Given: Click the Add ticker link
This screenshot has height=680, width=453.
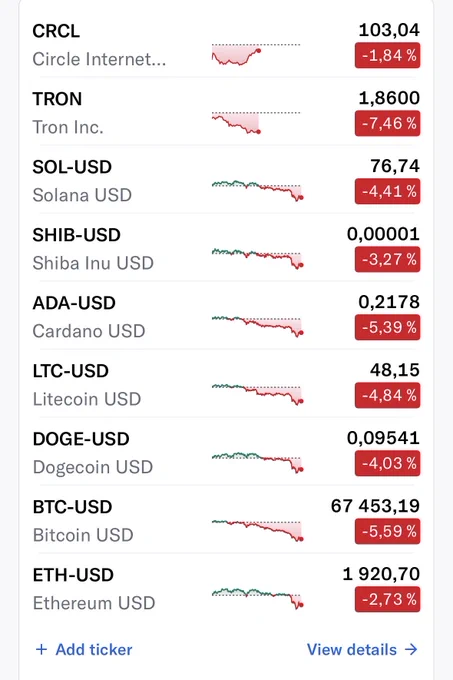Looking at the screenshot, I should coord(84,649).
